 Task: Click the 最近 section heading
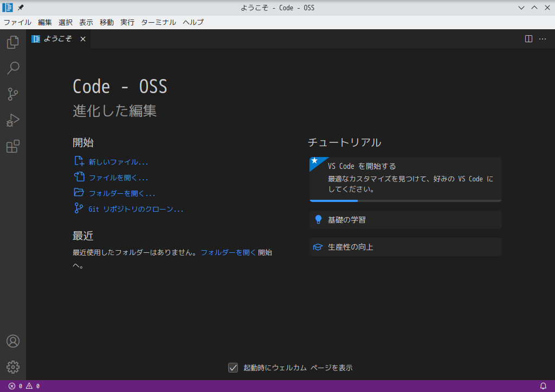(x=83, y=236)
